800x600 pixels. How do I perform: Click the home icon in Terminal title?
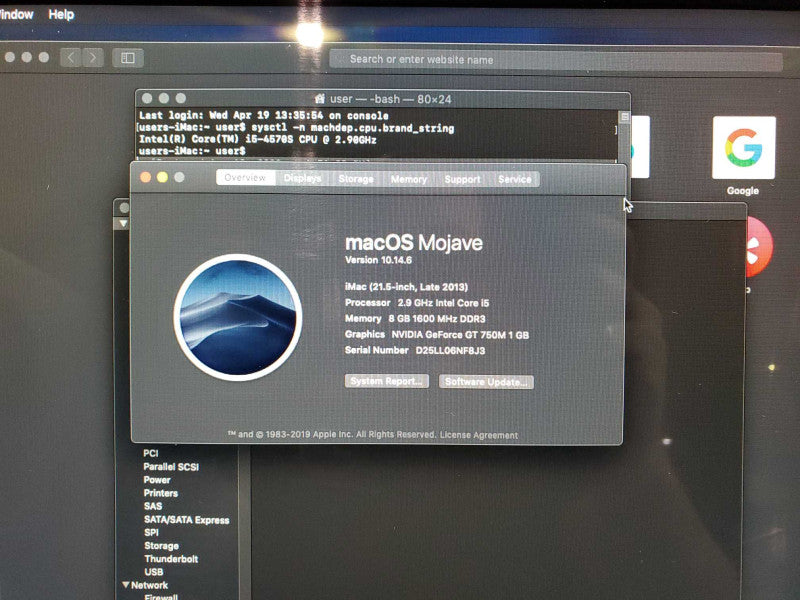coord(320,98)
